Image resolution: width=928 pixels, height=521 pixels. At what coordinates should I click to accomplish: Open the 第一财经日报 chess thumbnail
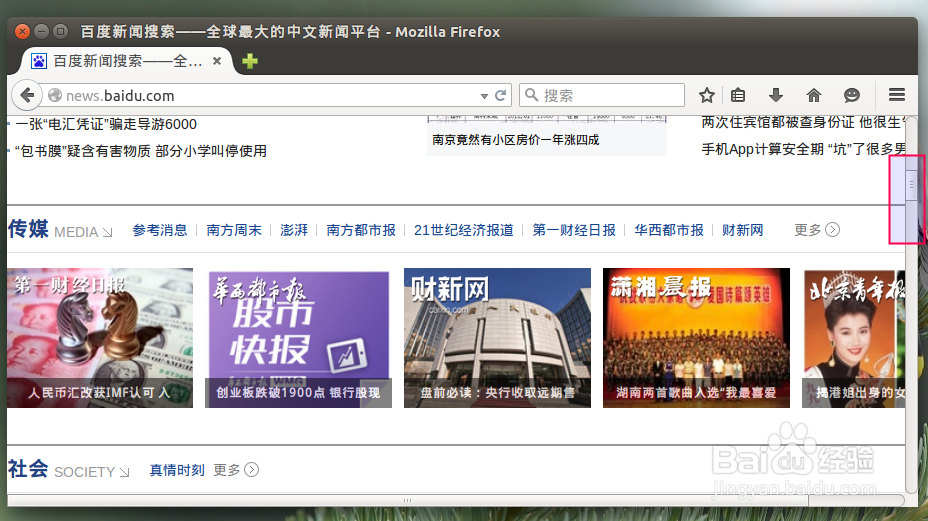click(x=100, y=337)
